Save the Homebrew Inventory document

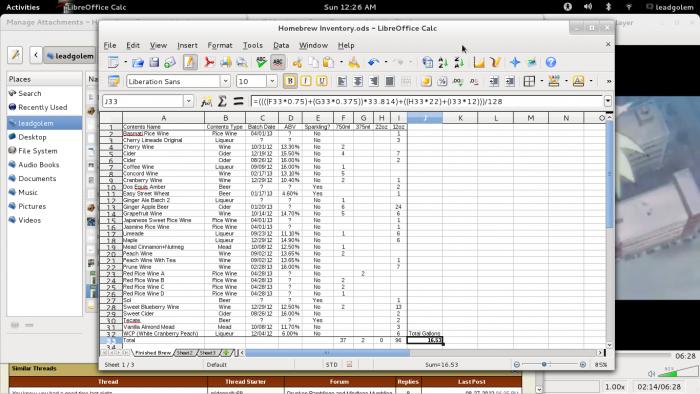[154, 62]
